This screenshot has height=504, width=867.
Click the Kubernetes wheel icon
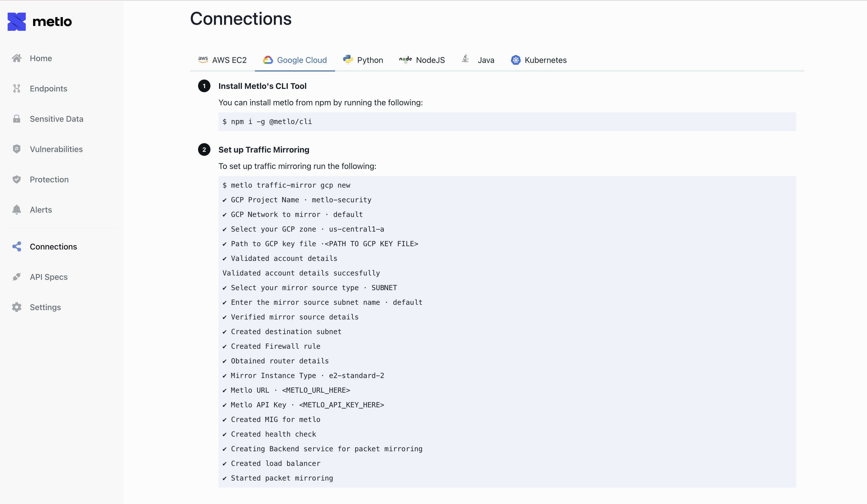[x=515, y=60]
